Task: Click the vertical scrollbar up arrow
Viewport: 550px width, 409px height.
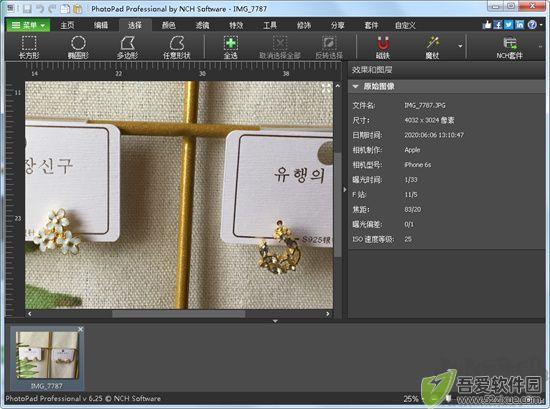Action: tap(337, 86)
